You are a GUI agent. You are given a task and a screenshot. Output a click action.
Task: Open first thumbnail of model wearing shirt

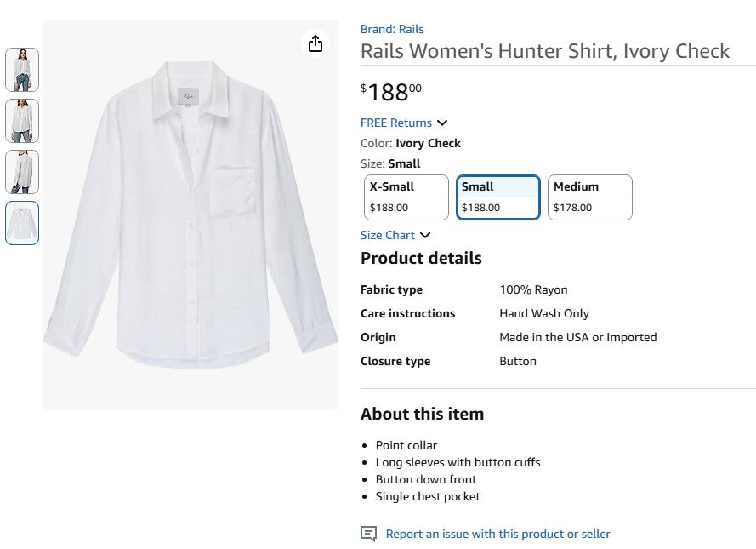[x=22, y=70]
